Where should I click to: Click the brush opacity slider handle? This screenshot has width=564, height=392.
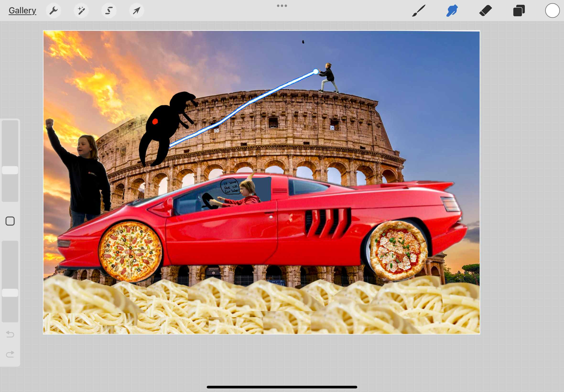10,293
